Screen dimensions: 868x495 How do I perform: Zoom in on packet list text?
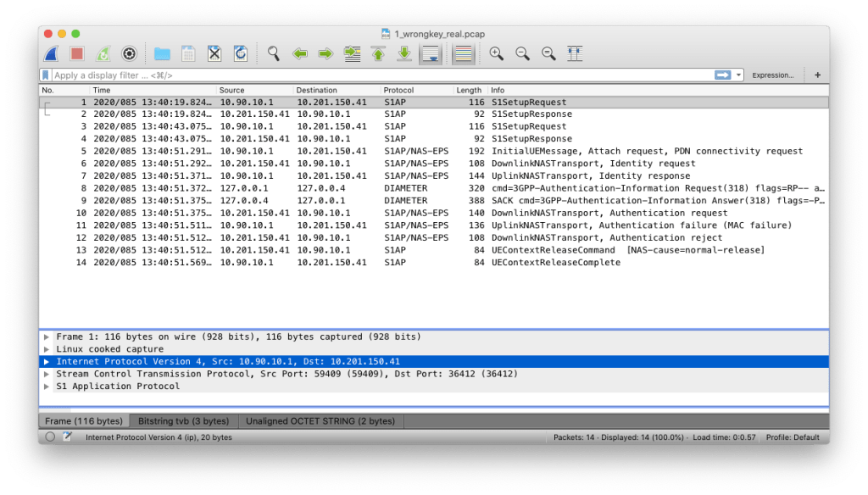[496, 53]
